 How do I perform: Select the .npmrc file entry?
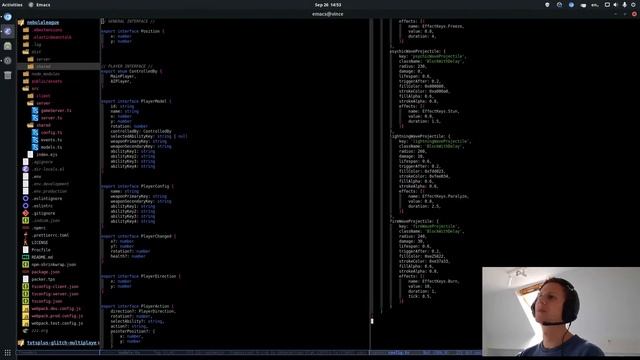tap(39, 228)
